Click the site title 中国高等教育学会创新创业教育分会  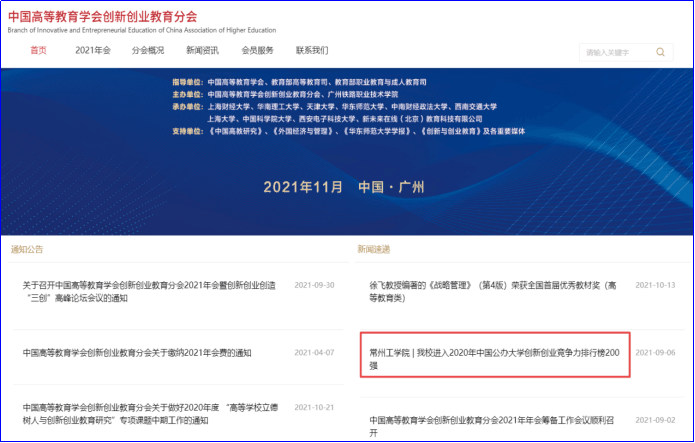click(x=102, y=16)
